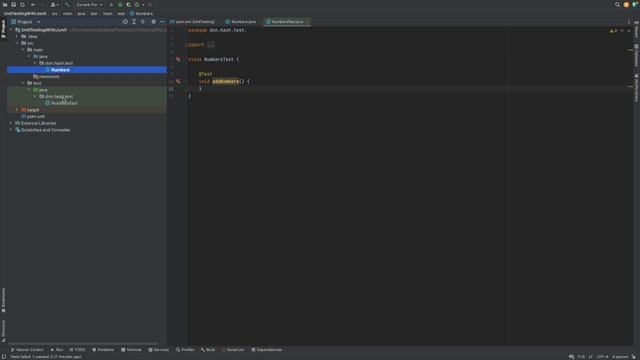Toggle Database sidebar tab on right edge
Screen dimensions: 640x360
636,55
